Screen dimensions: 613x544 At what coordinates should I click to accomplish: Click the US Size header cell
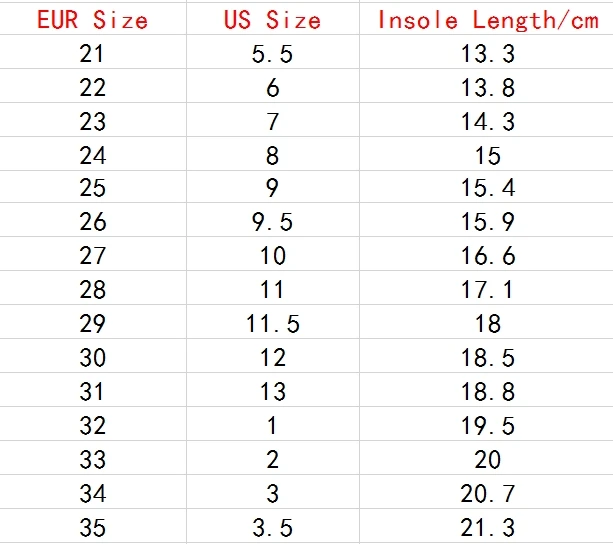(x=272, y=19)
